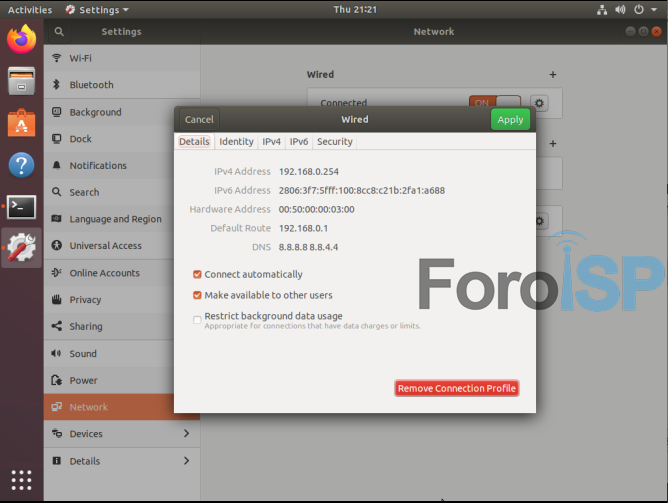The height and width of the screenshot is (503, 668).
Task: Switch to the Security tab
Action: tap(334, 142)
